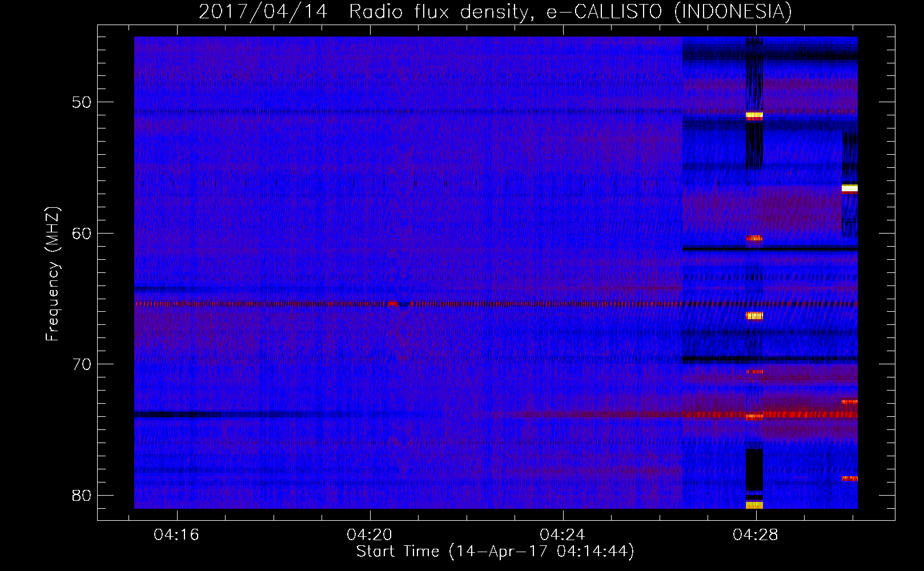Click the '04:24' time tick label
Viewport: 924px width, 571px height.
[x=563, y=534]
